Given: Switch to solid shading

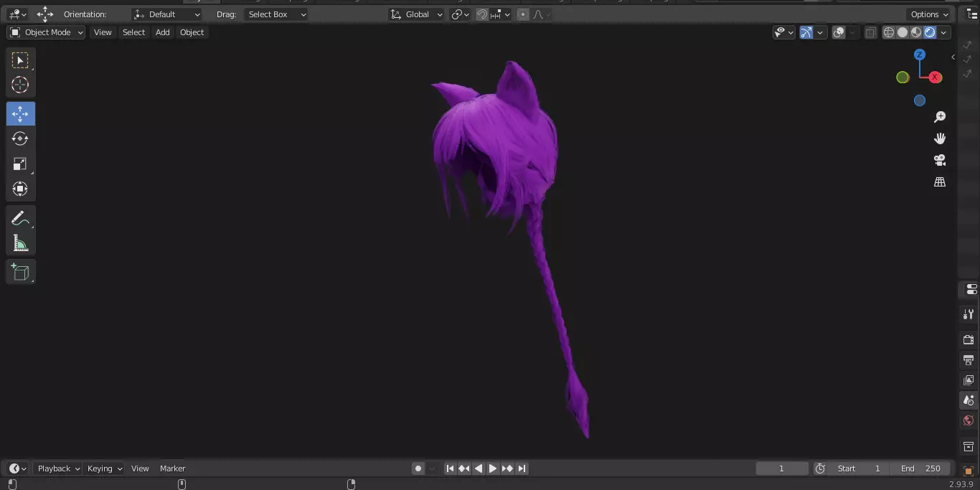Looking at the screenshot, I should [903, 32].
